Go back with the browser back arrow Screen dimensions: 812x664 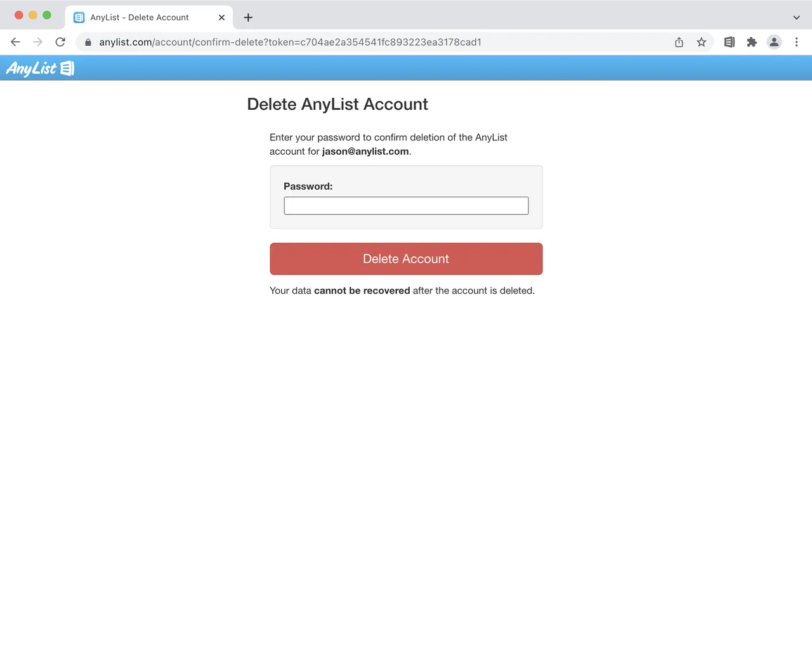[x=15, y=42]
